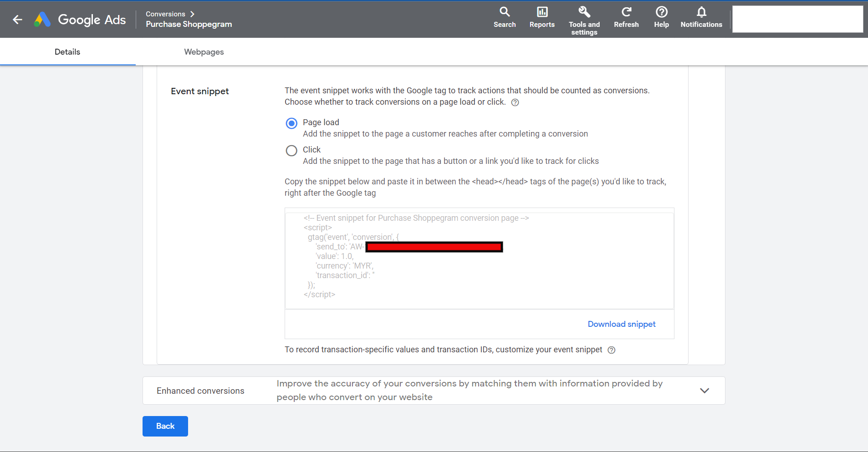This screenshot has width=868, height=452.
Task: Expand the Enhanced conversions chevron
Action: coord(705,391)
